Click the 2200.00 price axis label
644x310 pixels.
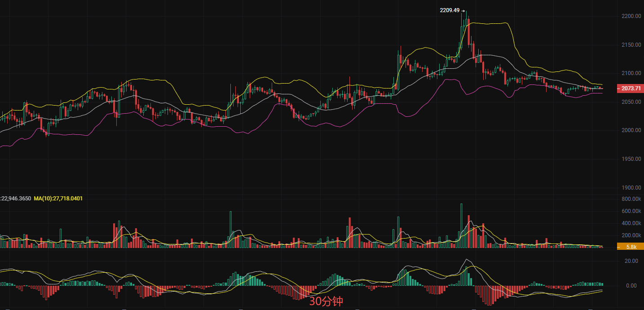pyautogui.click(x=631, y=16)
